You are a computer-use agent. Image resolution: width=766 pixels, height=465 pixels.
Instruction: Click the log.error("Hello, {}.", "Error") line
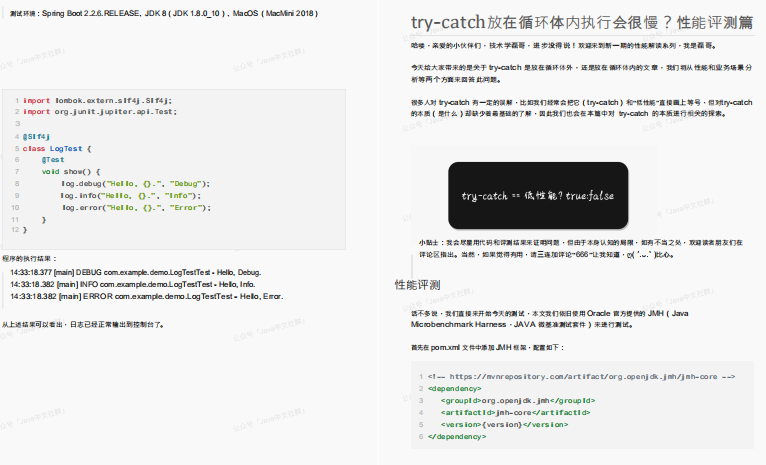click(x=136, y=208)
